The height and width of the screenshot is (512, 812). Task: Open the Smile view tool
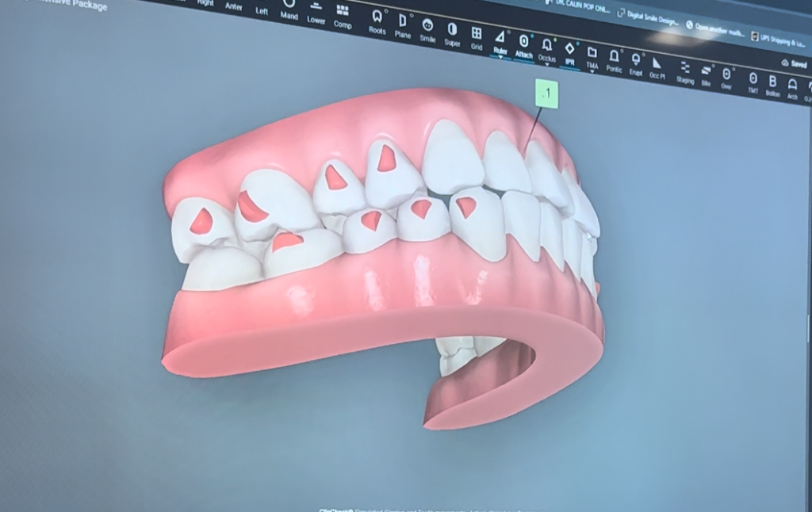427,31
